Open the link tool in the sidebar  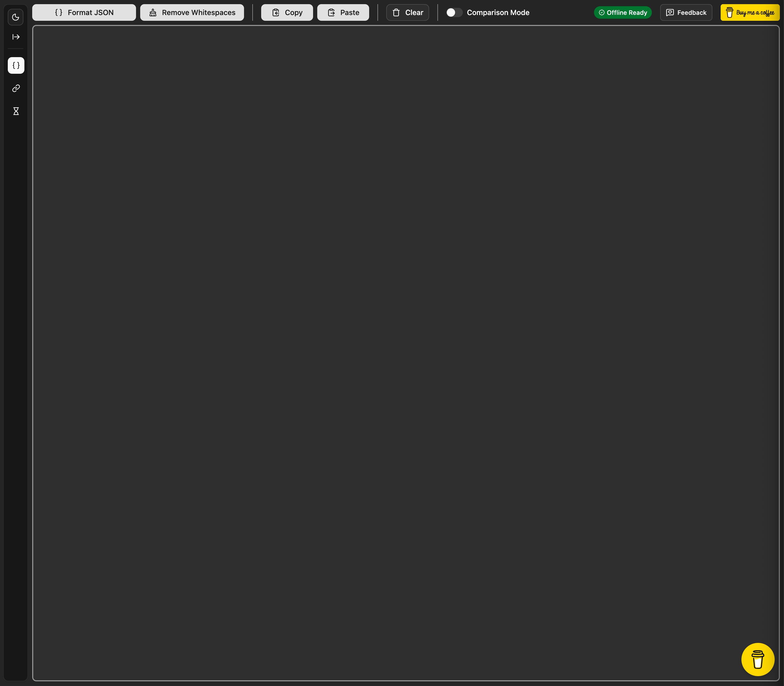click(x=16, y=88)
